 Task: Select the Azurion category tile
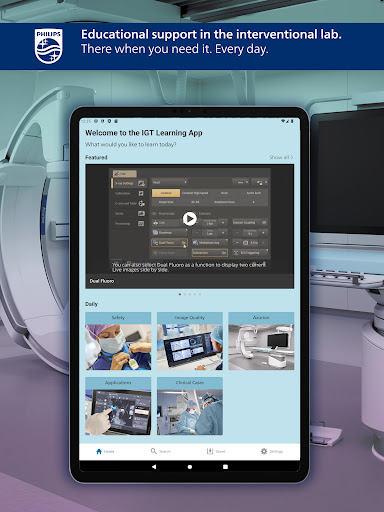[x=261, y=341]
